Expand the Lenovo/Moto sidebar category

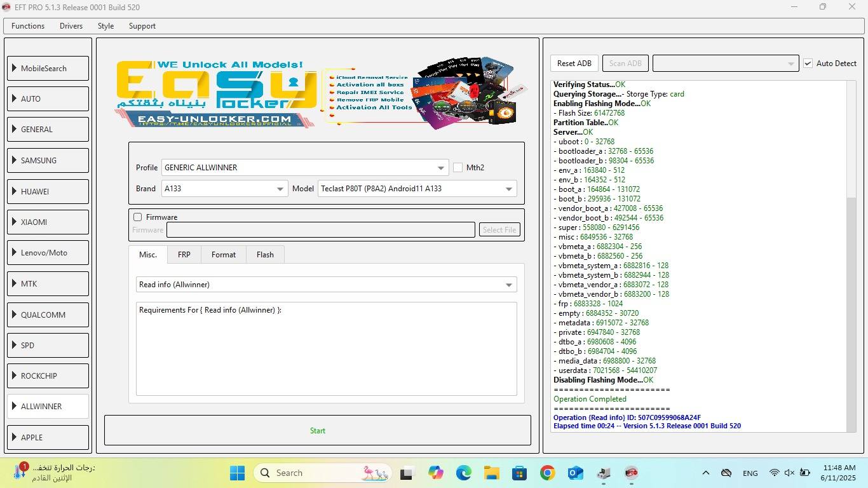point(48,253)
